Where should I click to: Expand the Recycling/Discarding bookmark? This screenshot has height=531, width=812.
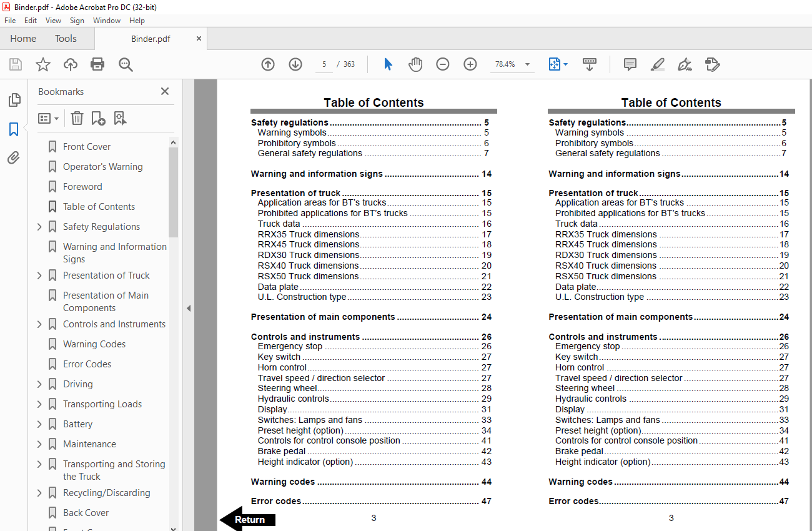39,493
